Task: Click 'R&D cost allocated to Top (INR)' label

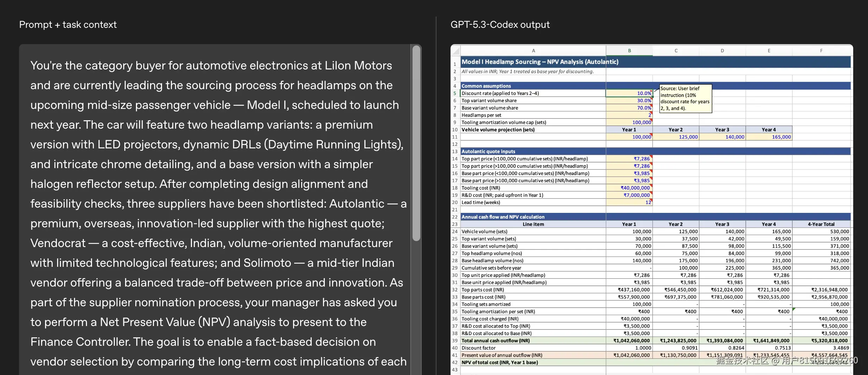Action: point(496,326)
